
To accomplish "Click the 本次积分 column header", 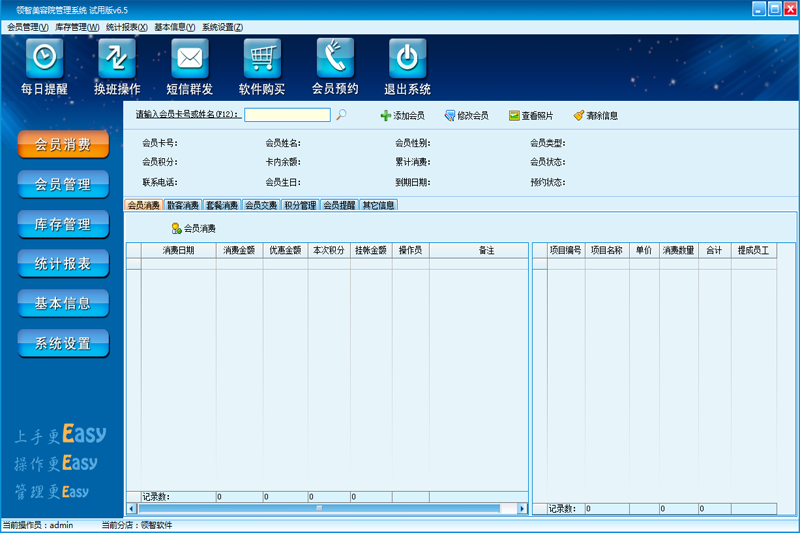I will click(329, 250).
